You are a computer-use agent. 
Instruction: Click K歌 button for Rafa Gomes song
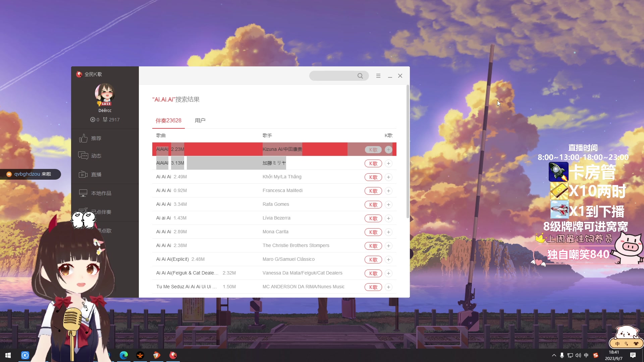point(373,204)
